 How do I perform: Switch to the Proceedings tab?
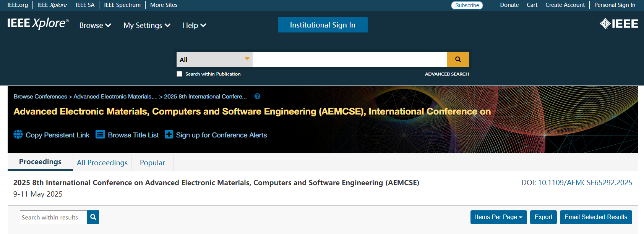[x=40, y=162]
